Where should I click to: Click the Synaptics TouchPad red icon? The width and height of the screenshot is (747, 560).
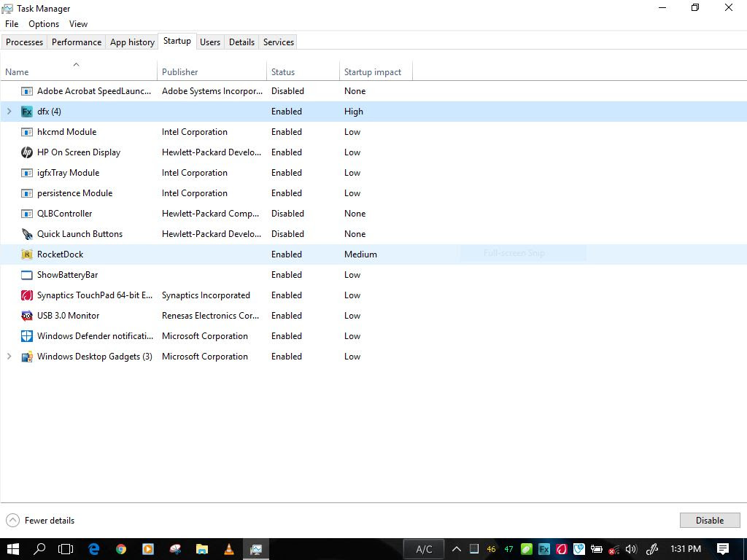(27, 295)
